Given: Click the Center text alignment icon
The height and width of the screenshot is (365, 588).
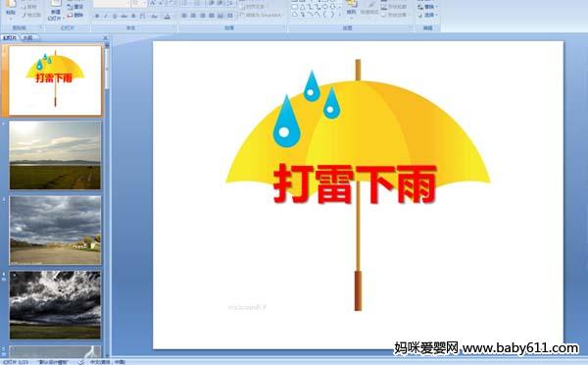Looking at the screenshot, I should (193, 16).
